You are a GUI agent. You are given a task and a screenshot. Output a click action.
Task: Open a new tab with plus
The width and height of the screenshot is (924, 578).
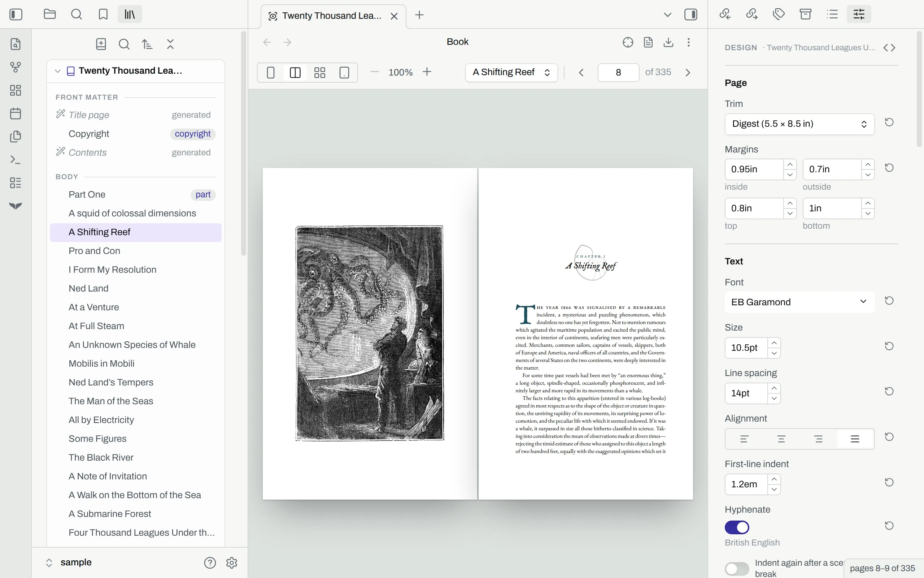(419, 15)
